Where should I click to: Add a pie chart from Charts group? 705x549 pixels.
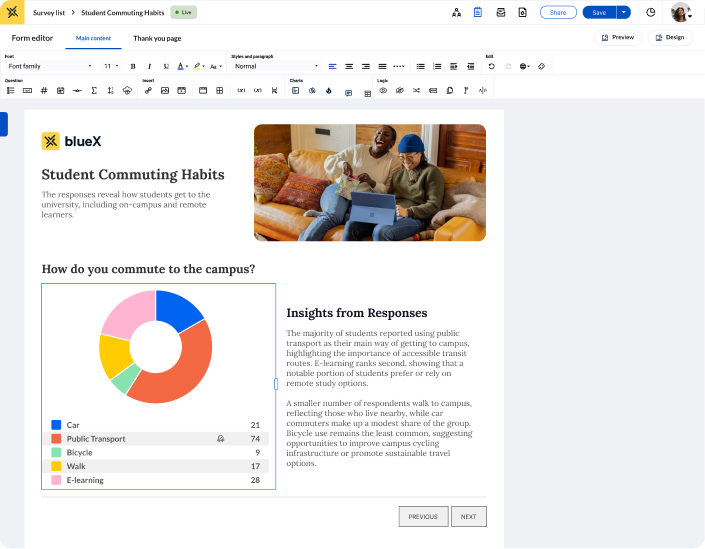[312, 90]
